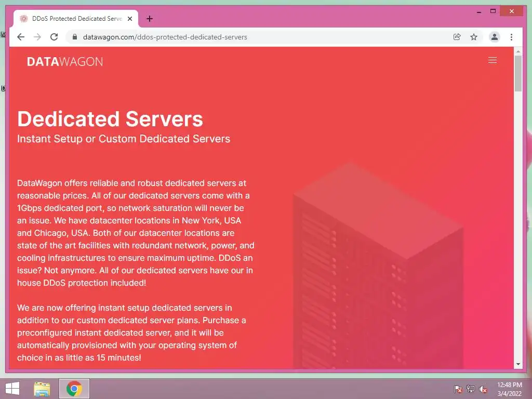Open the Windows Start button
This screenshot has height=399, width=532.
pyautogui.click(x=12, y=389)
